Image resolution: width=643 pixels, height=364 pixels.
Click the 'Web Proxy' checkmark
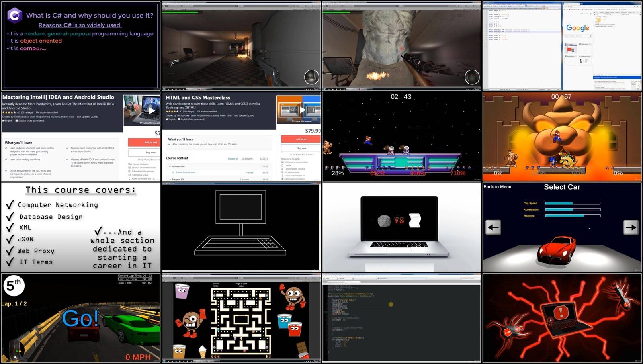pyautogui.click(x=10, y=251)
